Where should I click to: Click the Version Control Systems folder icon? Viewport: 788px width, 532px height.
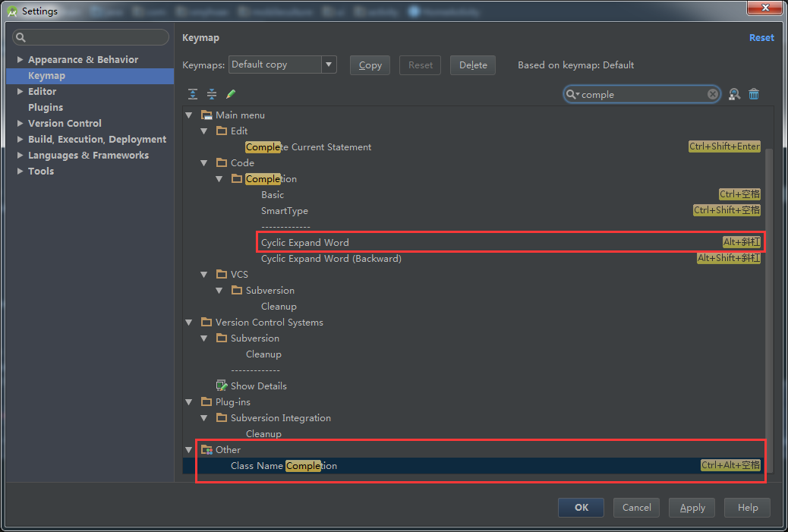206,322
